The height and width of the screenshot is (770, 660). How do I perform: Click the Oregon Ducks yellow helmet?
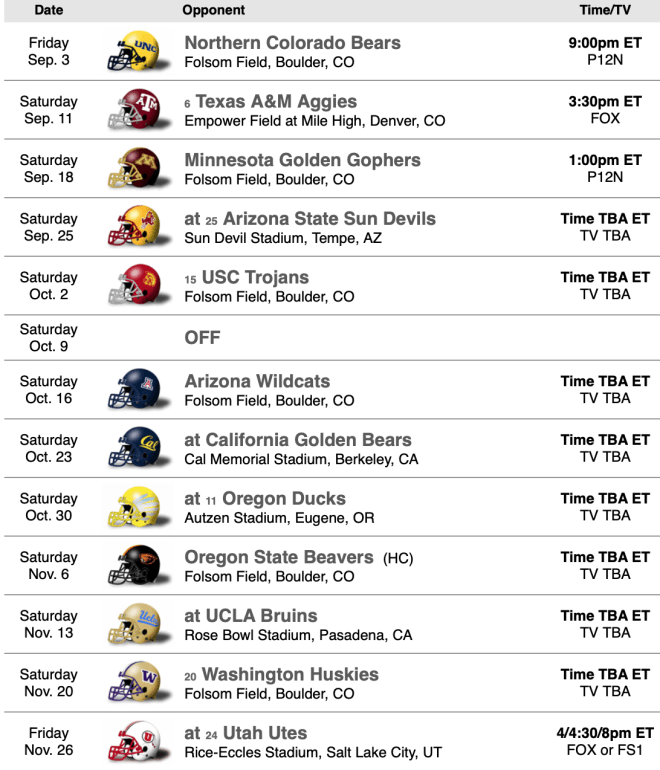click(138, 506)
